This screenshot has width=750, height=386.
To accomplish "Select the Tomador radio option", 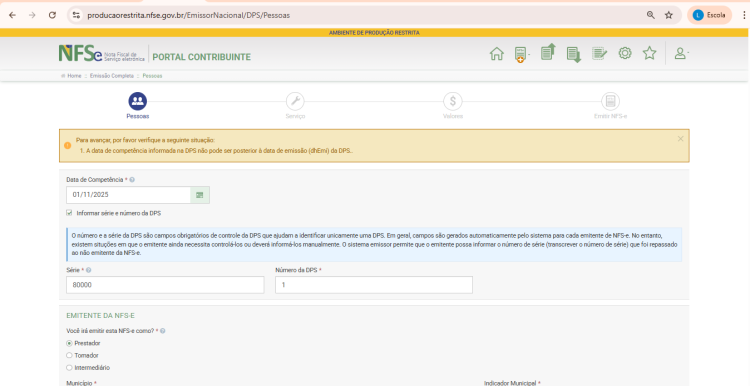I will point(69,355).
